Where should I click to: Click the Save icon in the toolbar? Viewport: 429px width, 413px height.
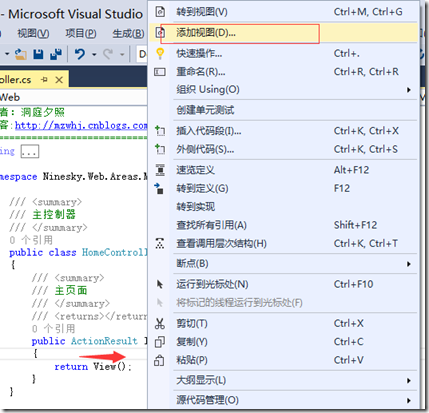pyautogui.click(x=38, y=53)
